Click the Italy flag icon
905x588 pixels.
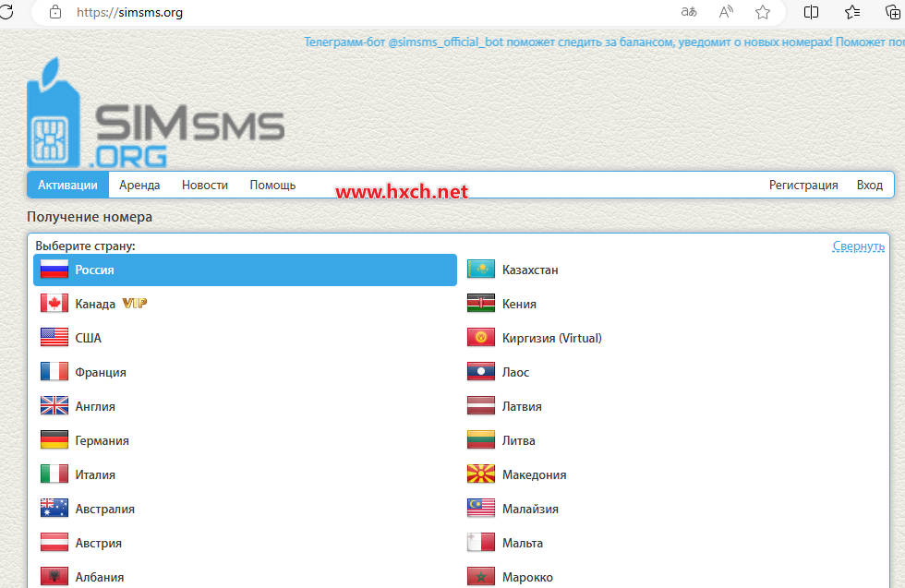pos(54,474)
